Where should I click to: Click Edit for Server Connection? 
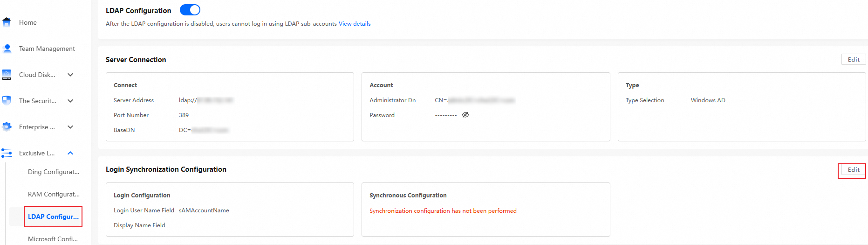click(x=854, y=59)
